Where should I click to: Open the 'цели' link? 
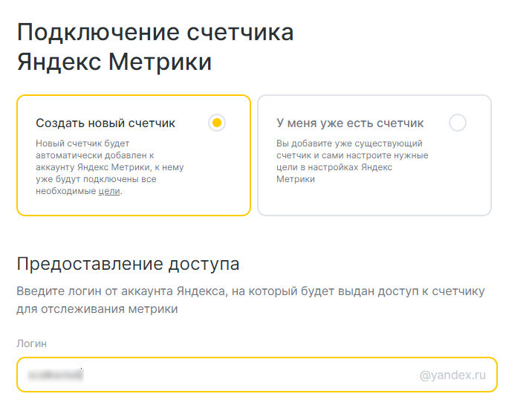coord(109,191)
